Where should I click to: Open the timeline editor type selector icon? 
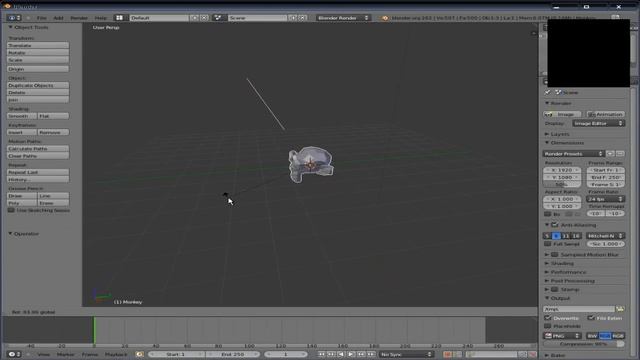pyautogui.click(x=14, y=354)
